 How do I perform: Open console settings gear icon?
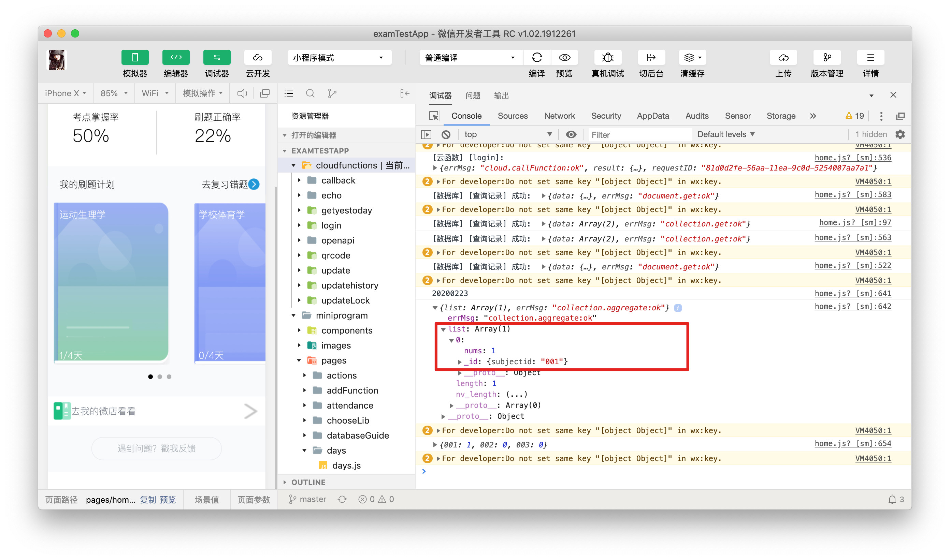900,134
